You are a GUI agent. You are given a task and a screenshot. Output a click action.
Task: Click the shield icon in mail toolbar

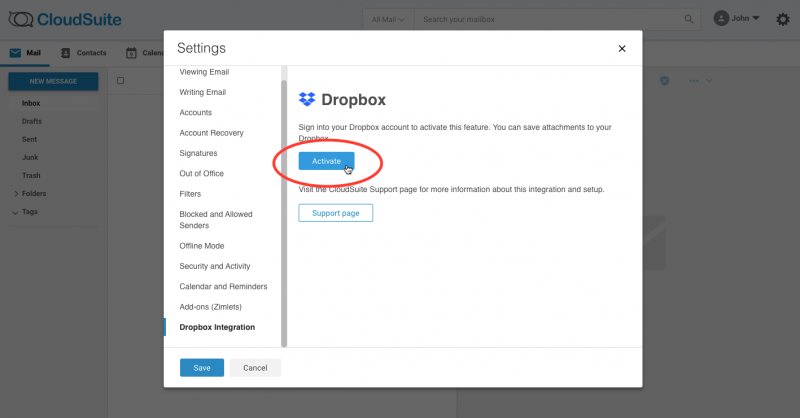coord(664,81)
